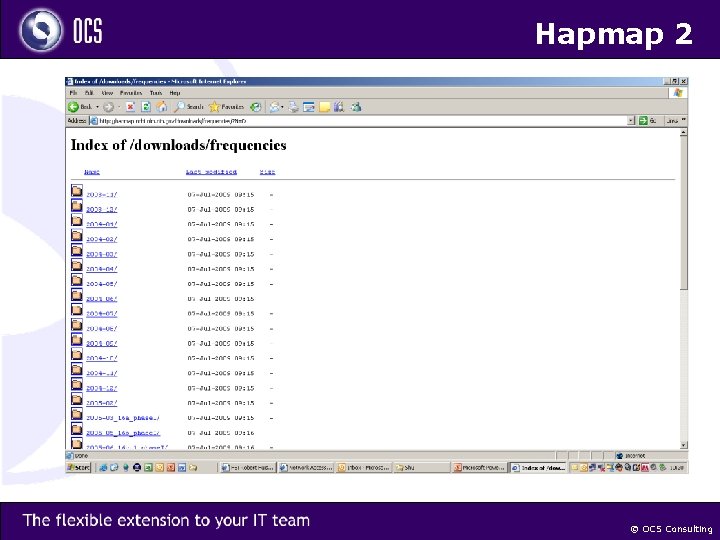Click the green Go button
The width and height of the screenshot is (720, 540).
(648, 121)
